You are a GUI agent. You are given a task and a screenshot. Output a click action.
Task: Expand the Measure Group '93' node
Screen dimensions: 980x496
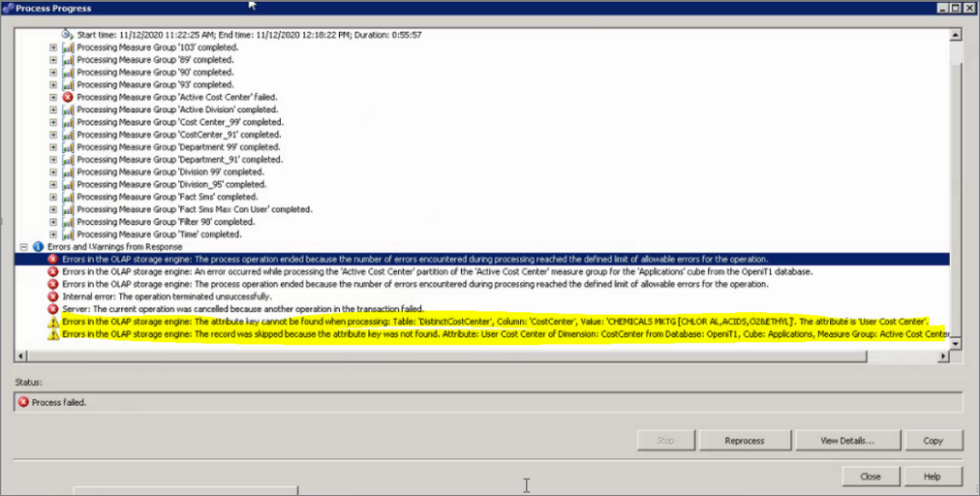coord(53,85)
